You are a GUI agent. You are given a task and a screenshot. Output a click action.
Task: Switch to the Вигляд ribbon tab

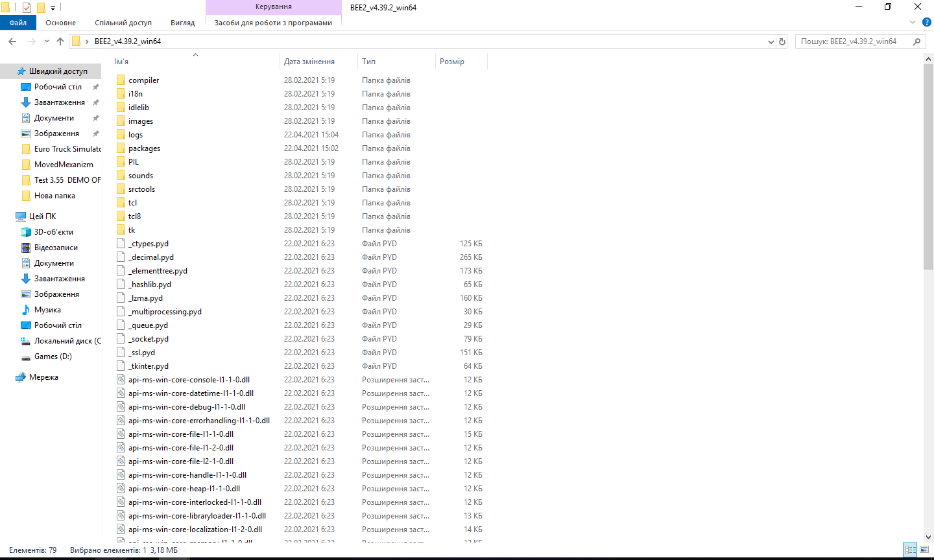[x=181, y=21]
